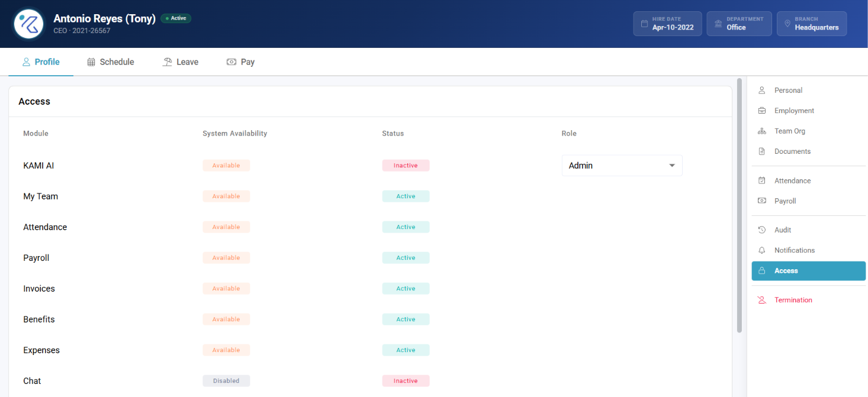Click the Audit history icon
This screenshot has height=397, width=868.
(x=762, y=230)
